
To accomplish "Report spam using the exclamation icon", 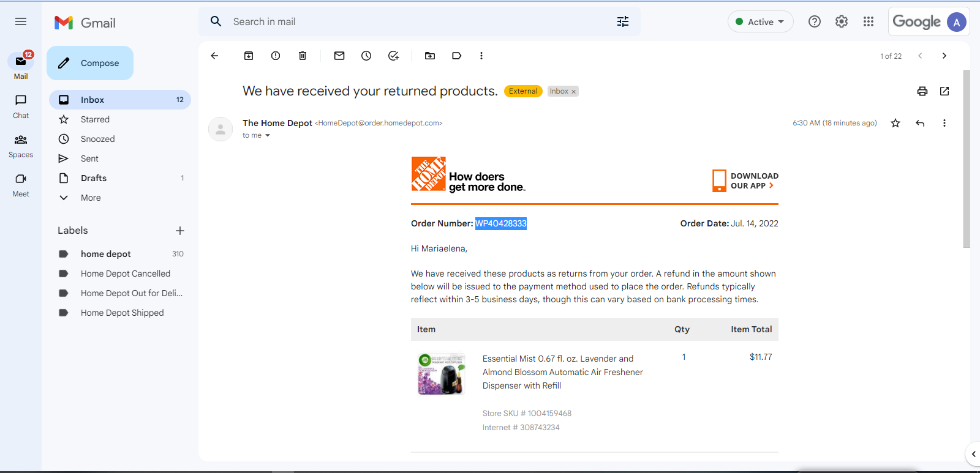I will pyautogui.click(x=276, y=56).
